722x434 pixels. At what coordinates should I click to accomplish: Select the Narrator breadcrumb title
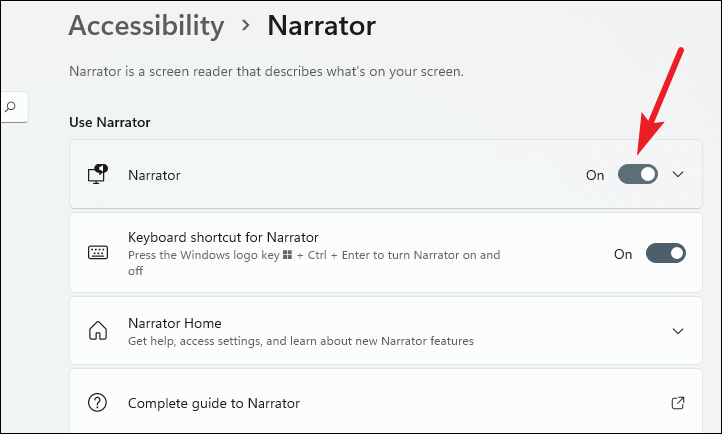[321, 26]
